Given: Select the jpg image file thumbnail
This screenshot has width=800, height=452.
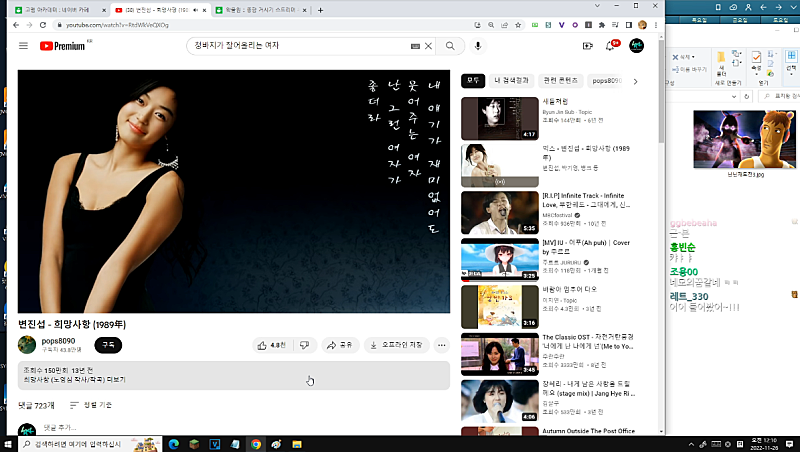Looking at the screenshot, I should click(745, 139).
